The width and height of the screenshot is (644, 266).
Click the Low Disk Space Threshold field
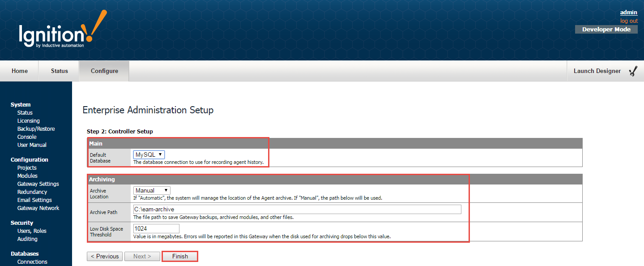tap(156, 228)
